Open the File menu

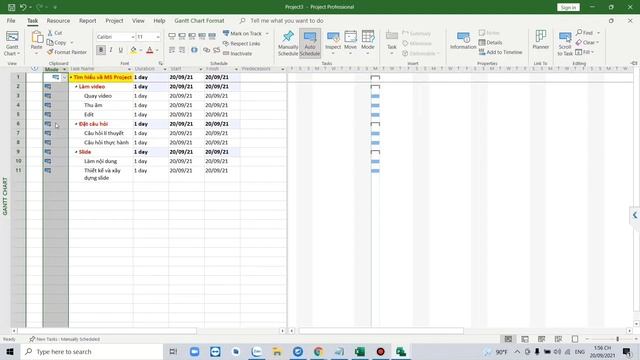[11, 20]
